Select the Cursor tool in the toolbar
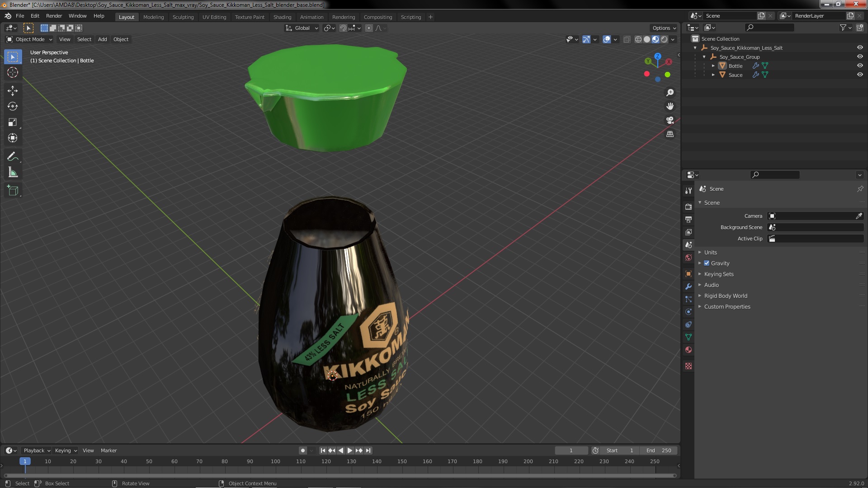The width and height of the screenshot is (868, 488). (13, 72)
